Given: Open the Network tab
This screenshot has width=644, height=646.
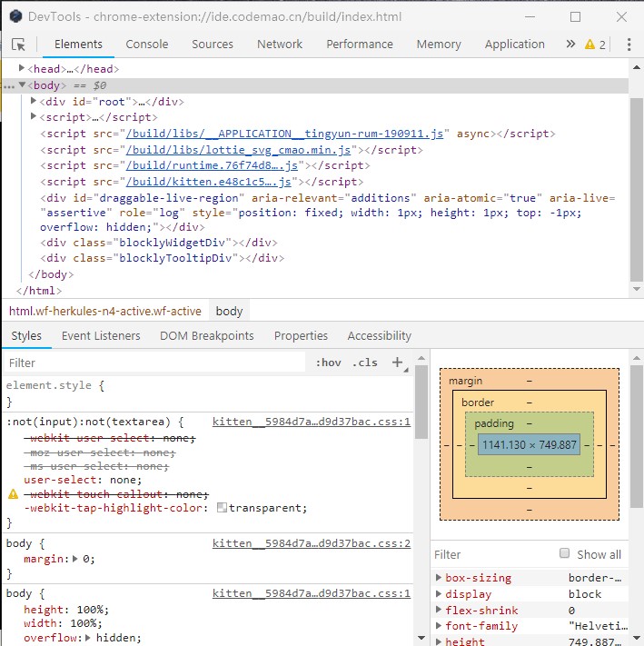Looking at the screenshot, I should click(280, 45).
